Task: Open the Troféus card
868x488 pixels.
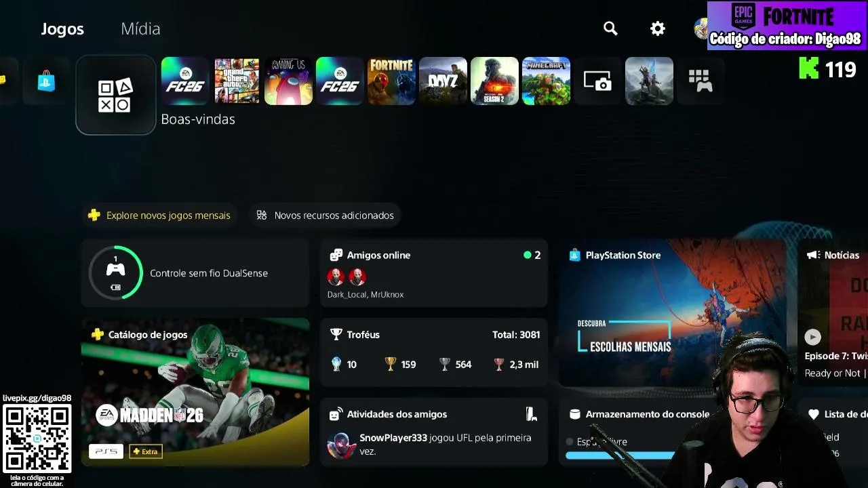Action: tap(434, 352)
